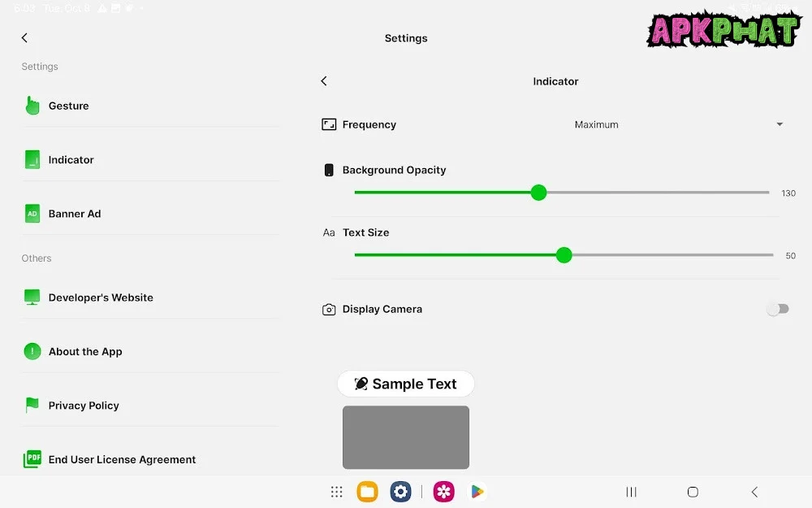This screenshot has height=508, width=812.
Task: Open the Maximum frequency selector
Action: point(597,124)
